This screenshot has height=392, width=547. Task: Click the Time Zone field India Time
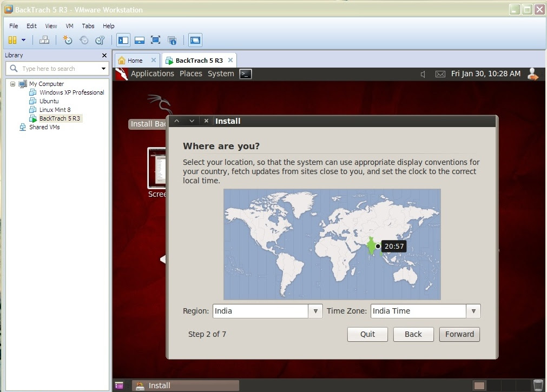[x=418, y=311]
